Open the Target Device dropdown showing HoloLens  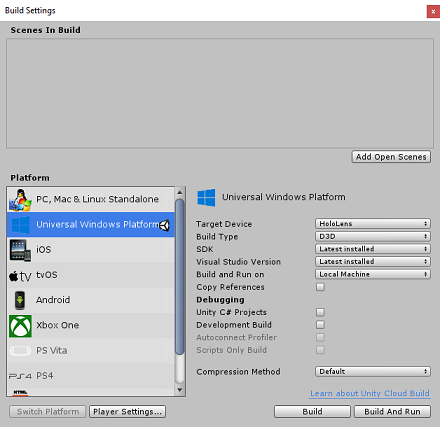pyautogui.click(x=373, y=223)
